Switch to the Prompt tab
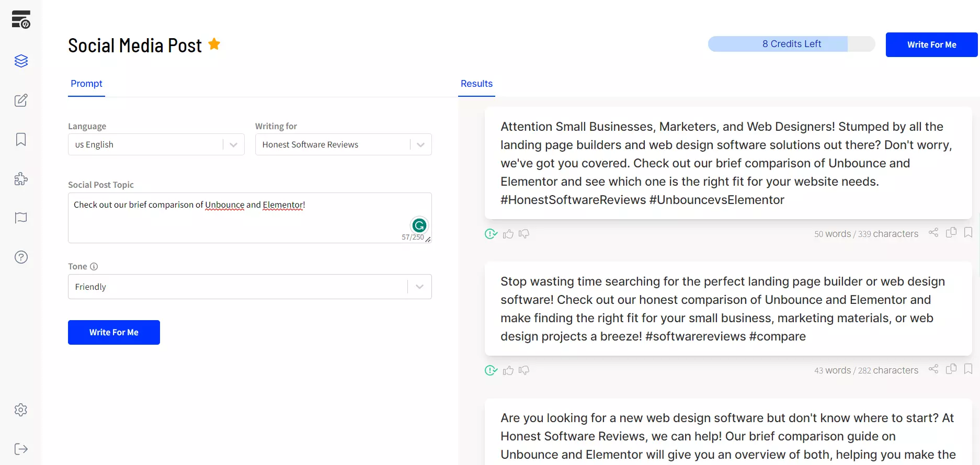 tap(86, 84)
